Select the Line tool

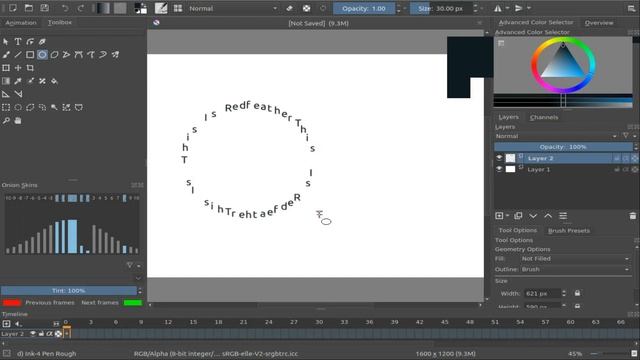(18, 55)
